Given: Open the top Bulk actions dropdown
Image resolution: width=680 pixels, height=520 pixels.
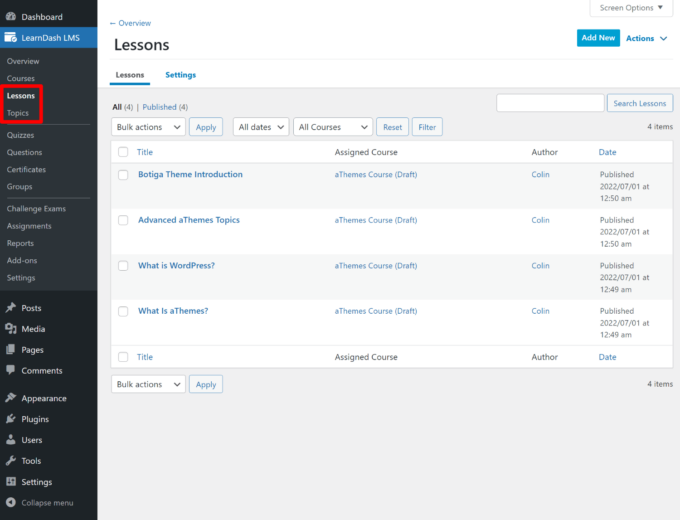Looking at the screenshot, I should coord(148,127).
